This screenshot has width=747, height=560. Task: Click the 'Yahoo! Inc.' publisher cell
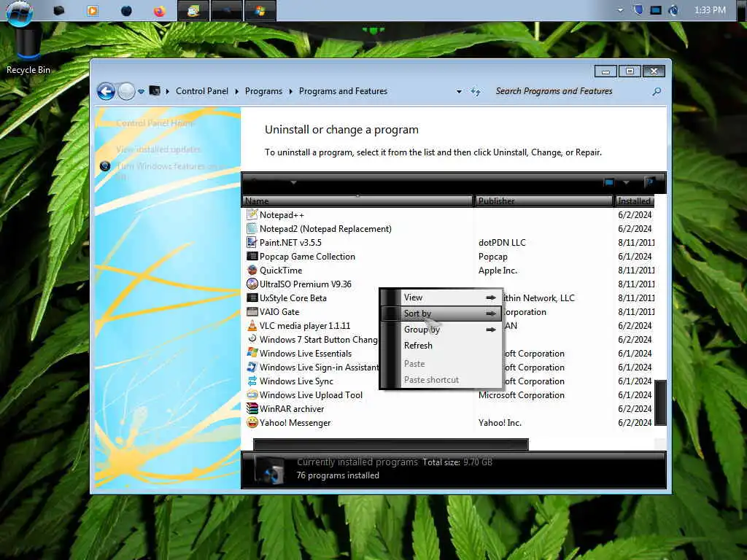(500, 422)
